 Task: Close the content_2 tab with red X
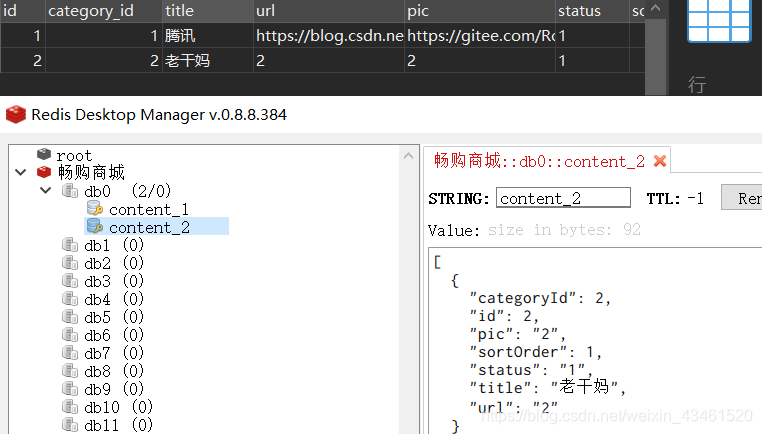[660, 161]
